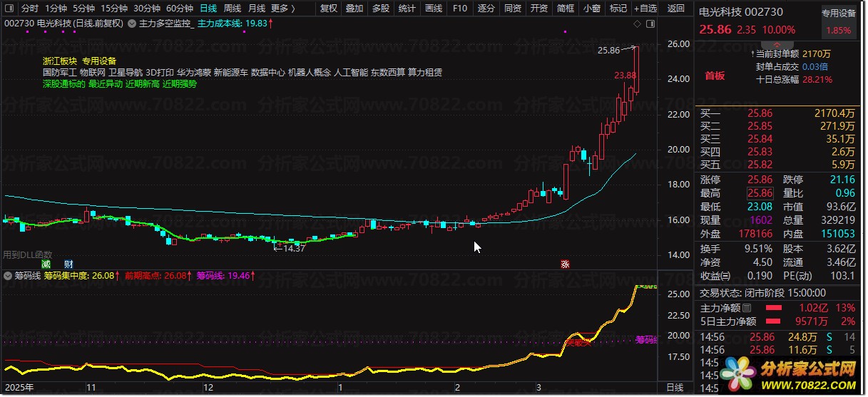Click 开资 toolbar button
Screen dimensions: 868x397
pyautogui.click(x=538, y=9)
